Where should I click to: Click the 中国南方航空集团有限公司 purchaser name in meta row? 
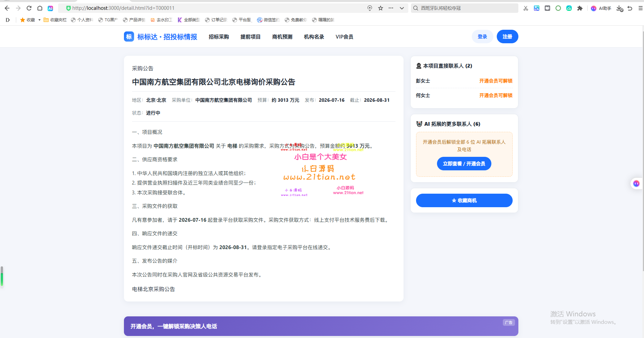click(x=224, y=100)
